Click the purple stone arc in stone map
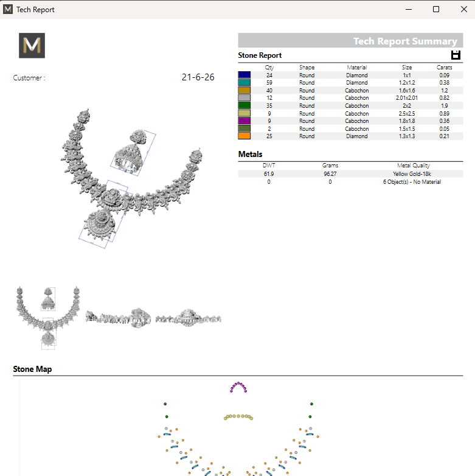475x476 pixels. [x=238, y=387]
